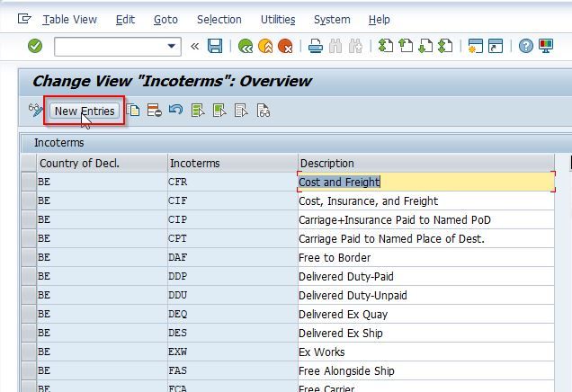The height and width of the screenshot is (392, 572).
Task: Select the CIP row selector
Action: [x=29, y=219]
